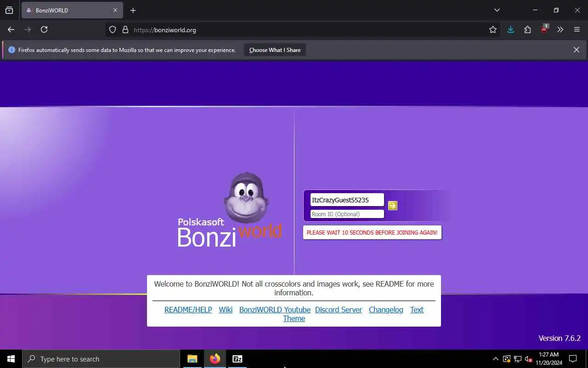Click the nickname field ItzCrazyGuest55235
588x368 pixels.
click(347, 200)
